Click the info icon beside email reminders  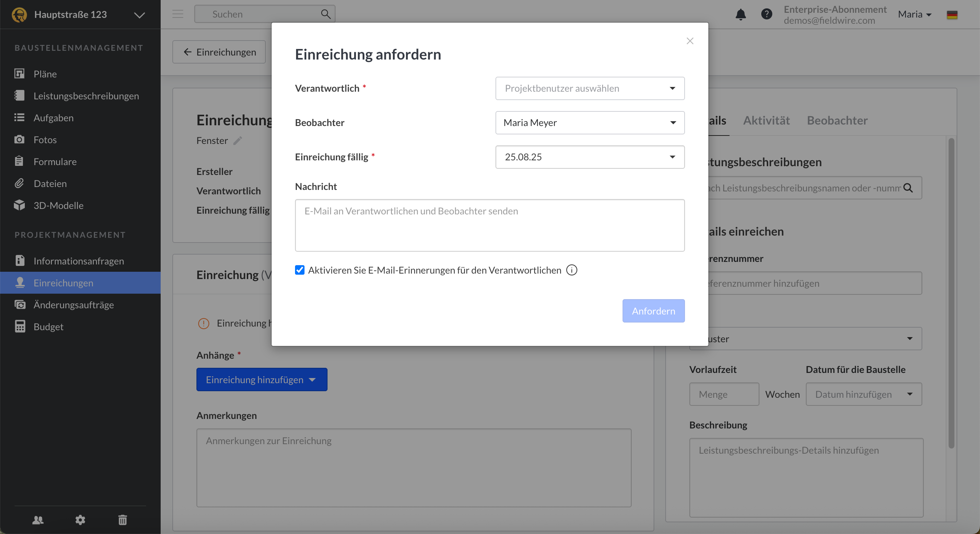pos(571,270)
